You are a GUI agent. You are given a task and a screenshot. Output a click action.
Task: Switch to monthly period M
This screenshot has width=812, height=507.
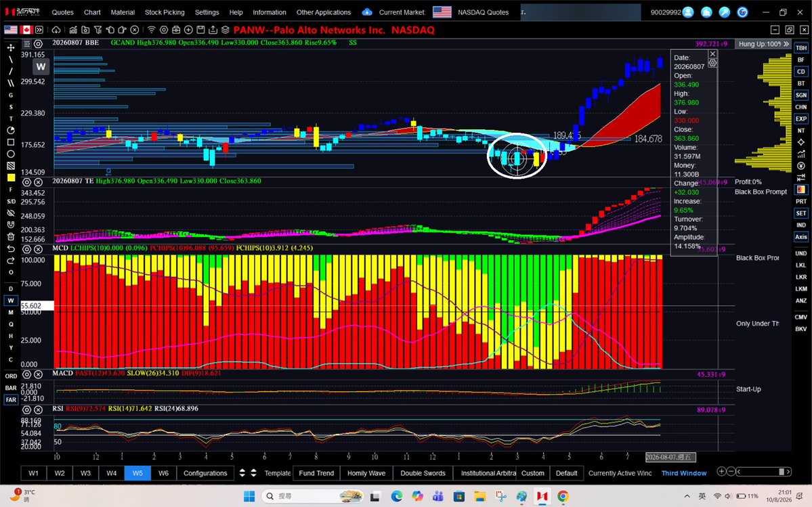pyautogui.click(x=10, y=313)
